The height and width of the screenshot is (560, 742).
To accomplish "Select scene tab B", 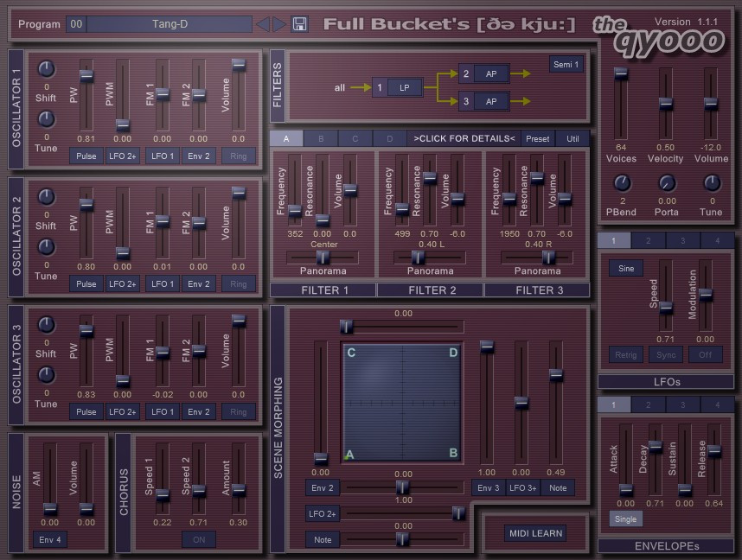I will pos(321,138).
